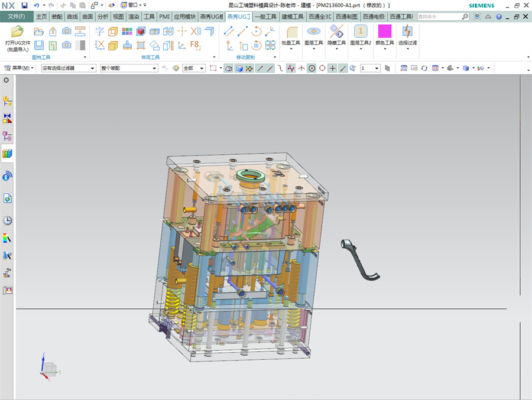This screenshot has width=532, height=400.
Task: Expand the 图层工具 dropdown arrow
Action: [x=314, y=50]
